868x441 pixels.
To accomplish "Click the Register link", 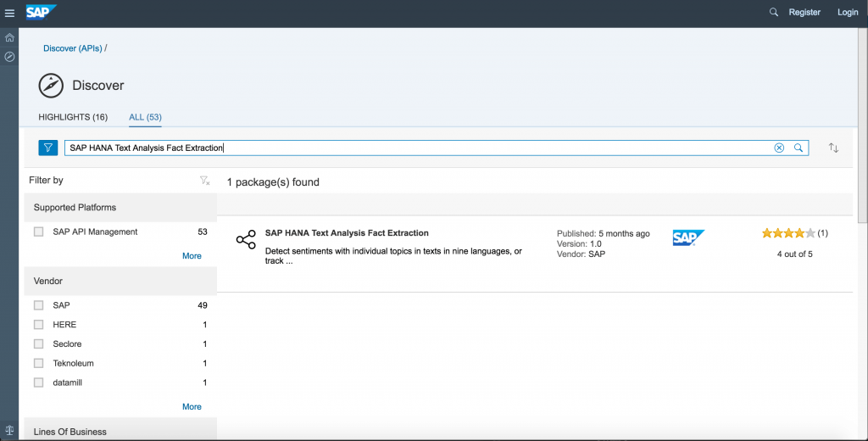I will [x=804, y=12].
